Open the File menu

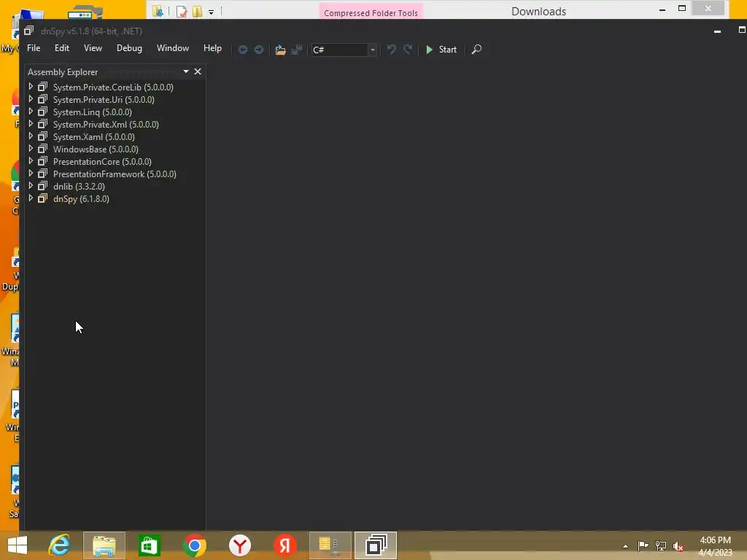(x=34, y=48)
